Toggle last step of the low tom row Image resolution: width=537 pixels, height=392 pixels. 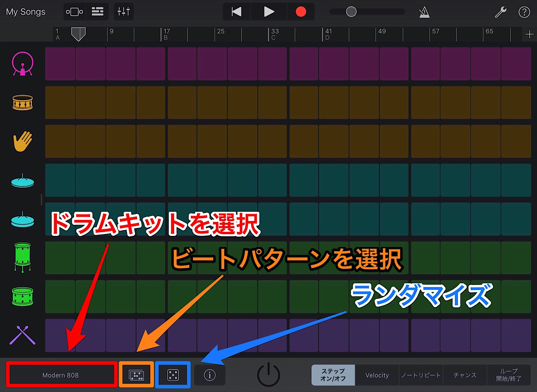516,297
